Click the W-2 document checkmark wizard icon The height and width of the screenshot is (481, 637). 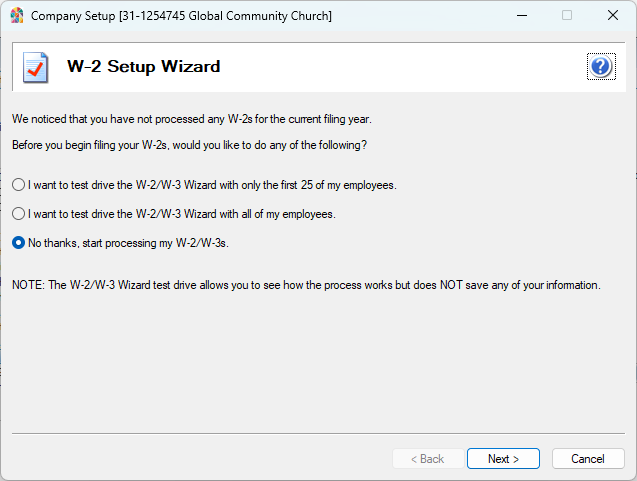pyautogui.click(x=35, y=67)
